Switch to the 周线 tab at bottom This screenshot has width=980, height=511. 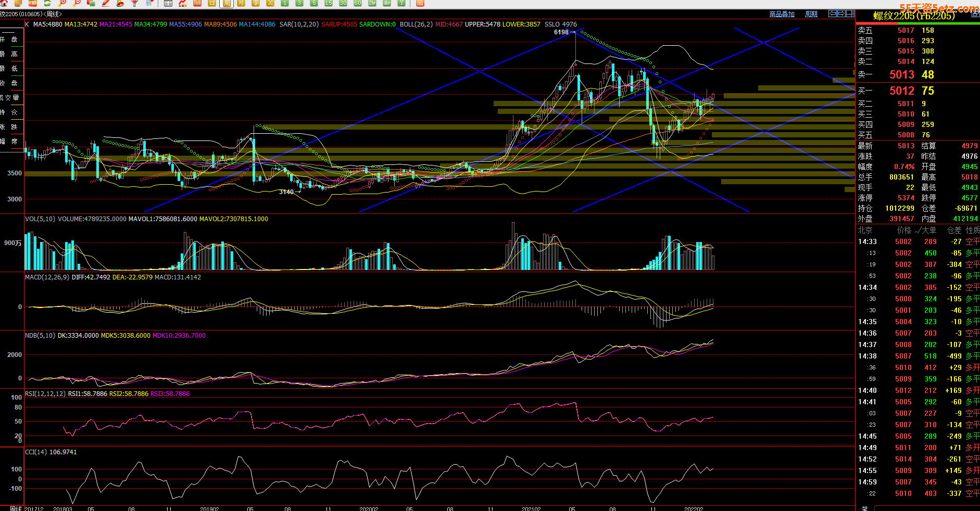16,508
